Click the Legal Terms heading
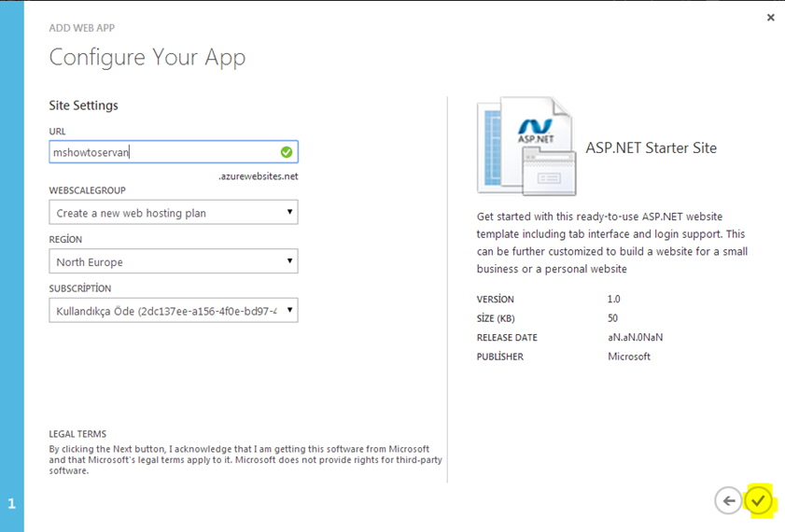Image resolution: width=785 pixels, height=532 pixels. 77,434
